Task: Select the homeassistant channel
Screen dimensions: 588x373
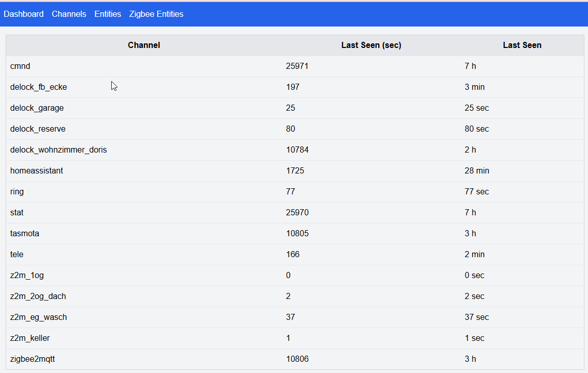Action: coord(37,171)
